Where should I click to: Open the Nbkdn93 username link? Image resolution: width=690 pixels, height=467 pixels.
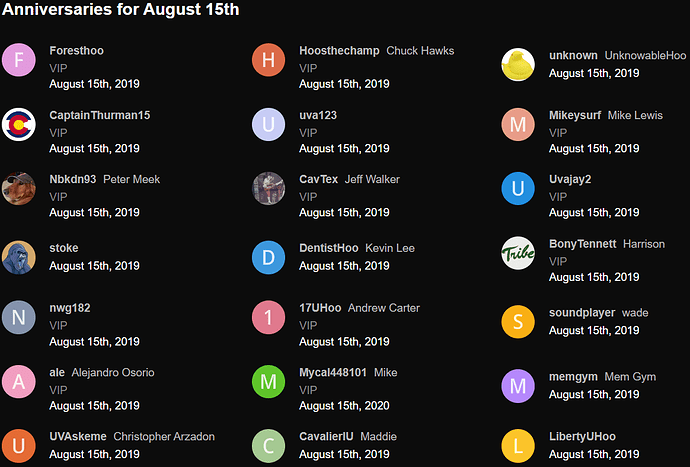73,180
